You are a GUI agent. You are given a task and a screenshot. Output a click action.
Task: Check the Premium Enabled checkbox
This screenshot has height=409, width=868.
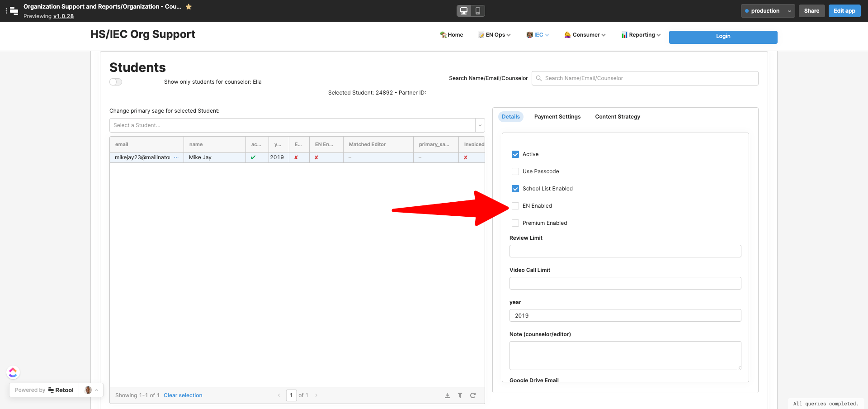[515, 223]
